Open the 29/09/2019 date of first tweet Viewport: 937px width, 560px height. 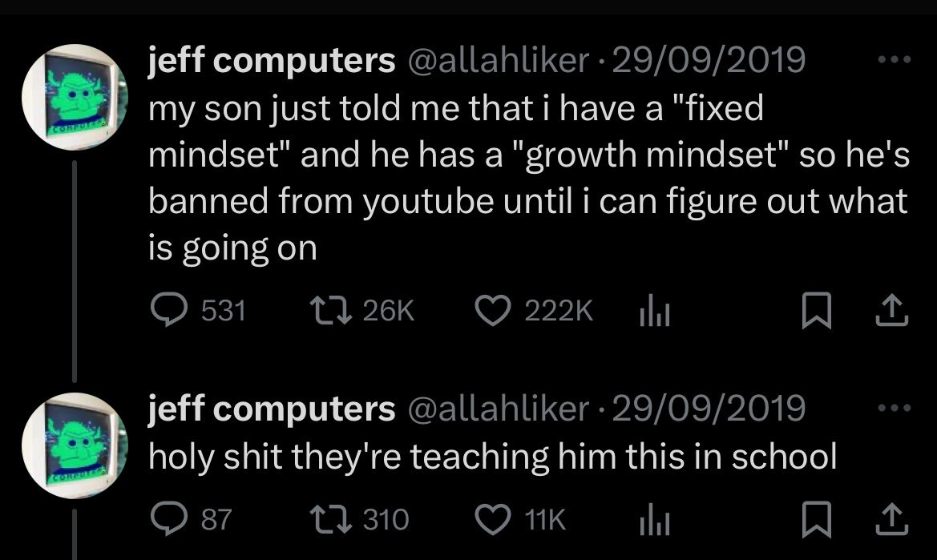click(x=709, y=60)
